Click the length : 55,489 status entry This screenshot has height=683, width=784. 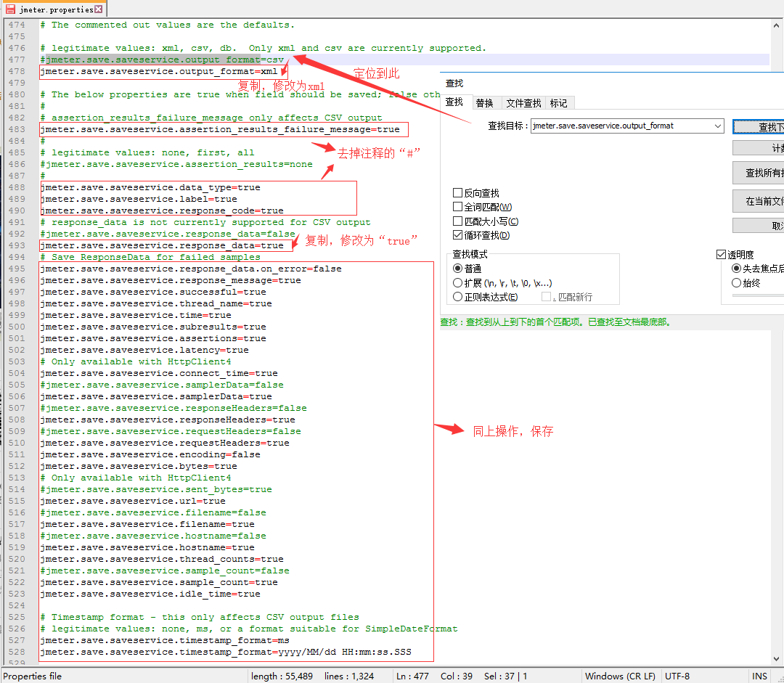pos(282,676)
